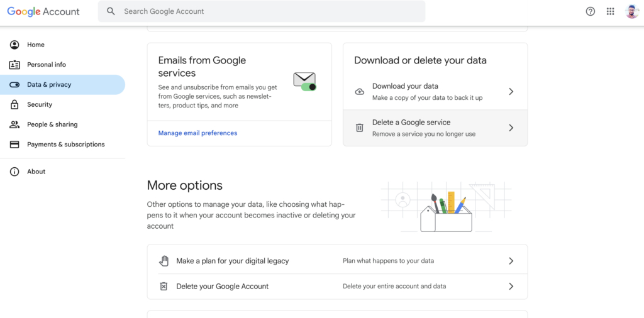
Task: Click Plan what happens to your data text
Action: (x=388, y=261)
